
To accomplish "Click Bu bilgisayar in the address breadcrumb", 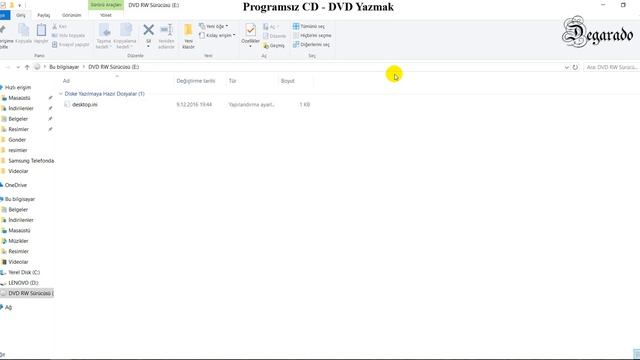I will tap(64, 67).
